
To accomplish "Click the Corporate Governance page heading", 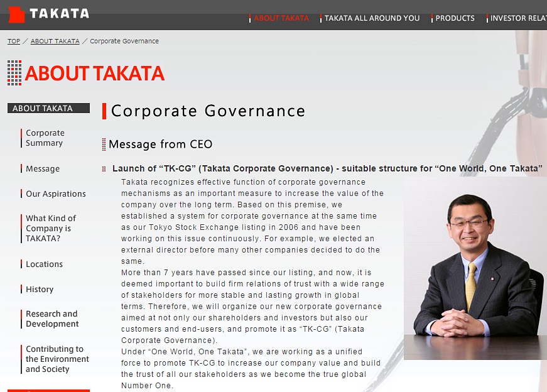I will (x=208, y=111).
